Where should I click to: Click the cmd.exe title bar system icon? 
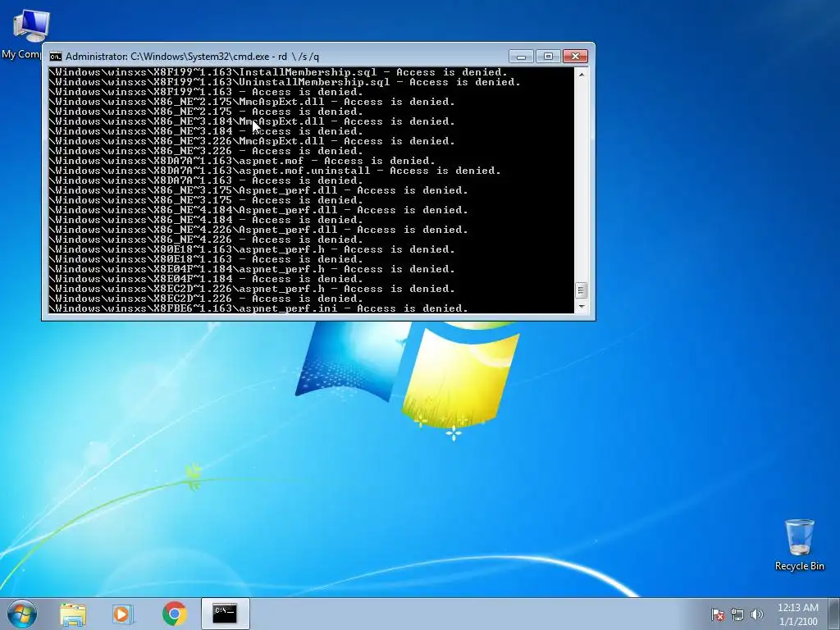pos(55,57)
